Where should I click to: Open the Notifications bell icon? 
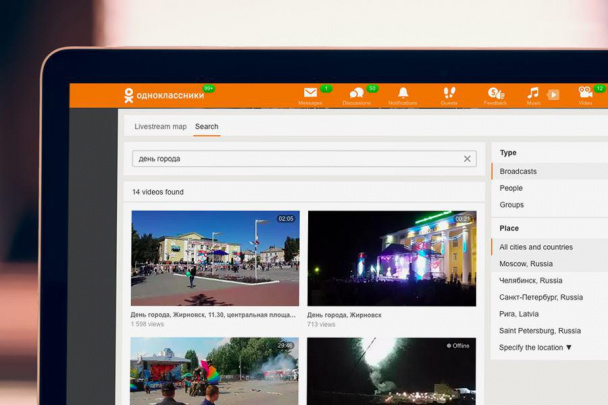pos(403,93)
